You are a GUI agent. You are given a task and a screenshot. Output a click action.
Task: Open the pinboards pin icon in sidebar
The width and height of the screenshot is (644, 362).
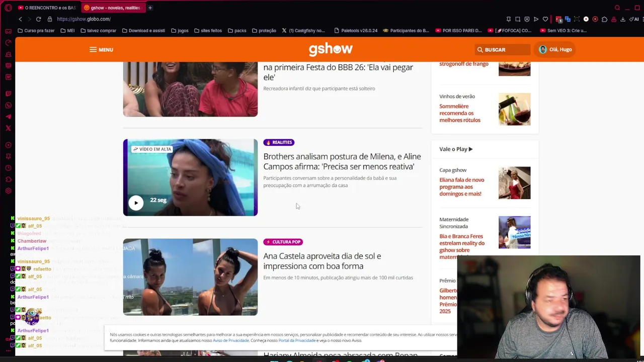click(8, 156)
